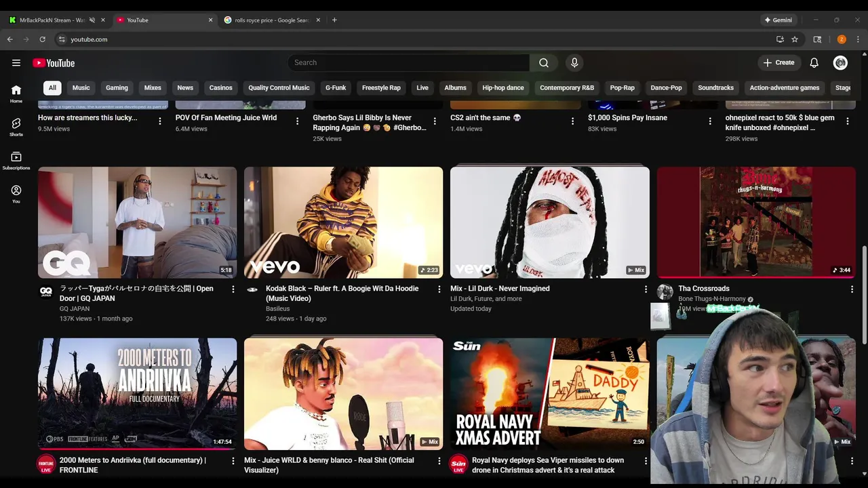Open the Chrome profile icon
This screenshot has height=488, width=868.
point(842,39)
